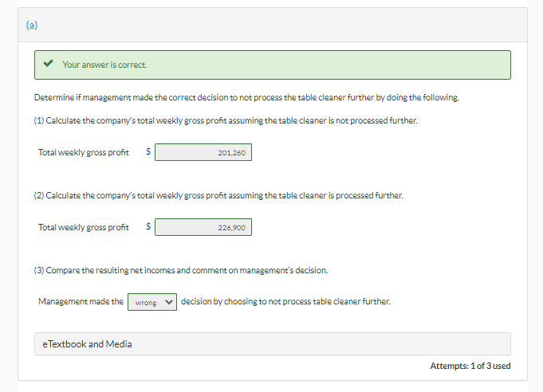Open the eTextbook and Media section

(273, 344)
